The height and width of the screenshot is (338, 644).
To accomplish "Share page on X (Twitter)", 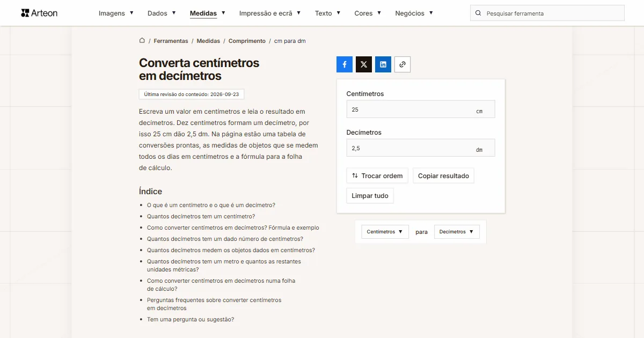I will (x=364, y=64).
